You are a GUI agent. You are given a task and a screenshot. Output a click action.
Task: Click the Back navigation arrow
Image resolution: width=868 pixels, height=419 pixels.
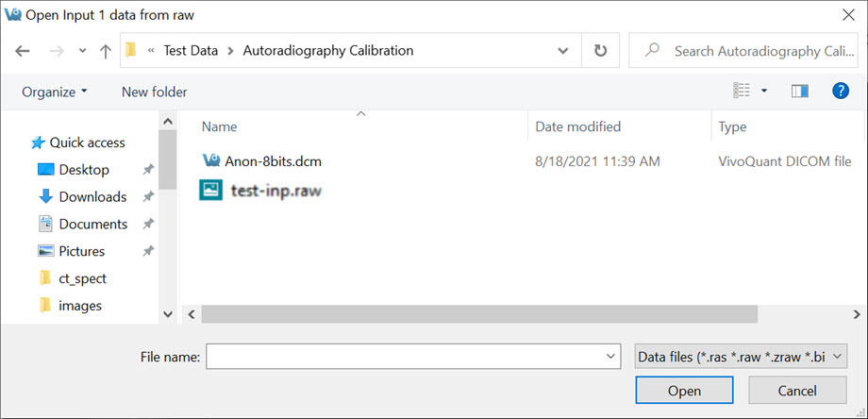tap(23, 50)
